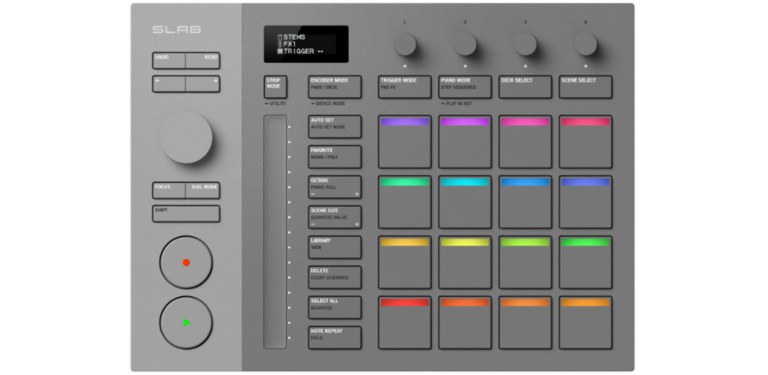Screen dimensions: 768x375
Task: Hit the lime-green pad in third row
Action: 525,262
